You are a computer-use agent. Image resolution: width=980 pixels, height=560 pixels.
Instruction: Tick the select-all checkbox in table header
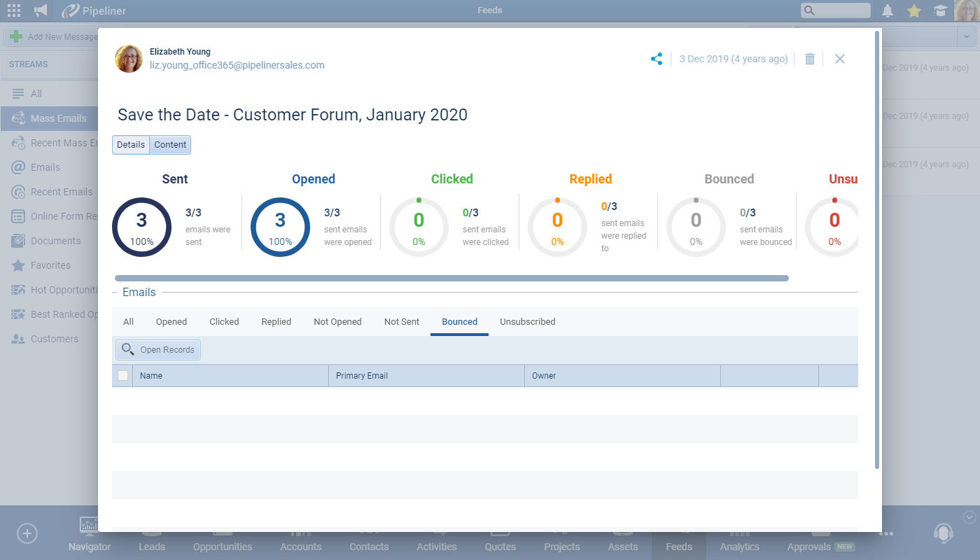coord(123,376)
